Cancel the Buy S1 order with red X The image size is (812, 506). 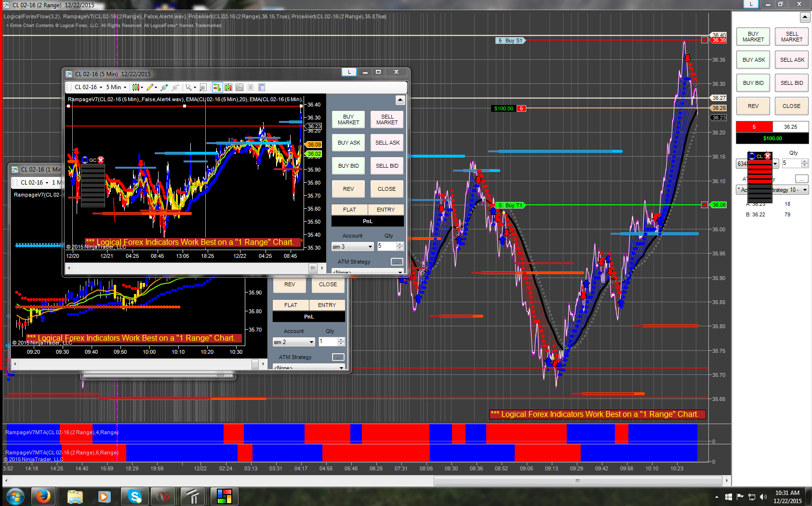coord(705,40)
